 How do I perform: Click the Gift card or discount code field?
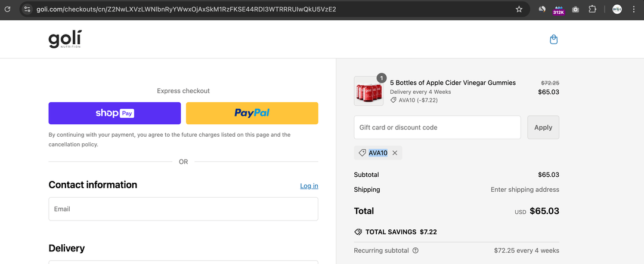tap(437, 127)
